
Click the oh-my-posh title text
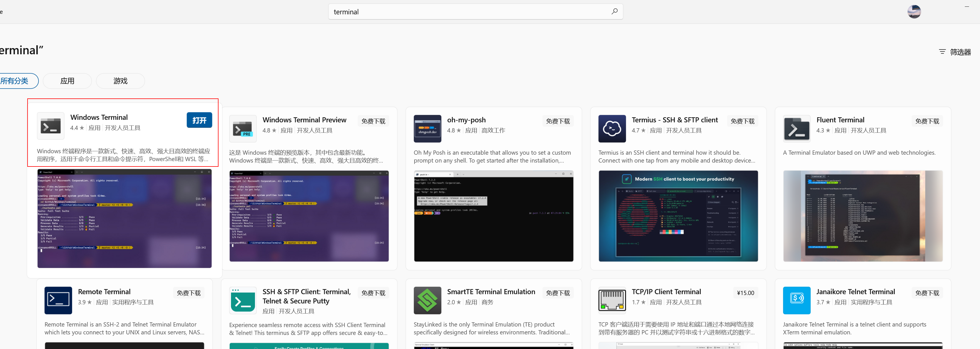coord(467,120)
